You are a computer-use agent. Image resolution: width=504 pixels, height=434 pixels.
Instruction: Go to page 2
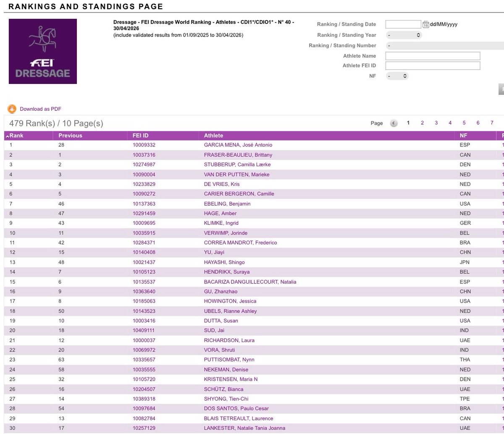pos(422,123)
